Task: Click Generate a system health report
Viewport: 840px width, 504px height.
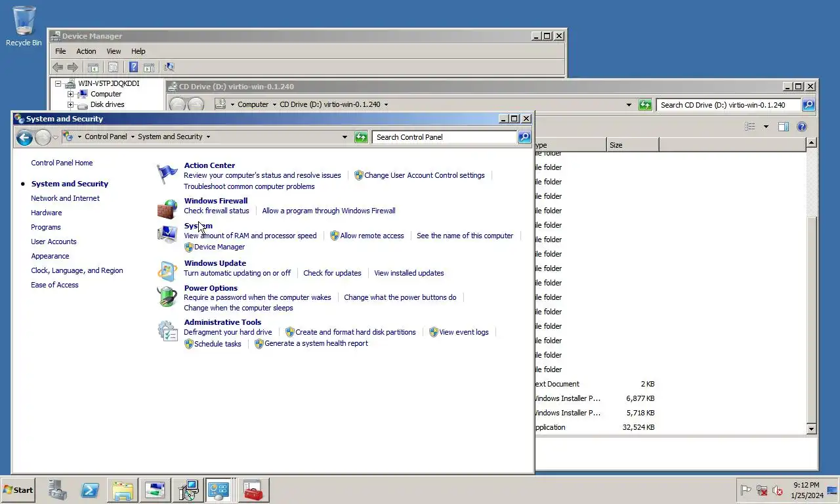Action: (316, 343)
